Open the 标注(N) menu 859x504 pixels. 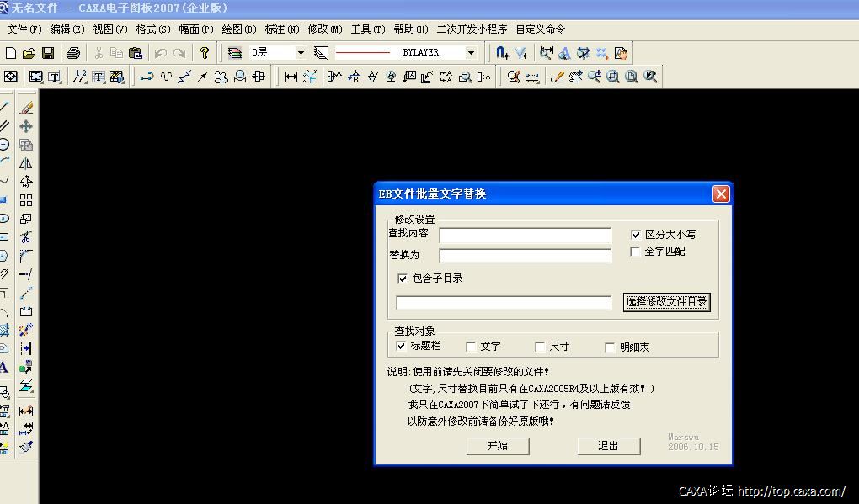click(281, 29)
